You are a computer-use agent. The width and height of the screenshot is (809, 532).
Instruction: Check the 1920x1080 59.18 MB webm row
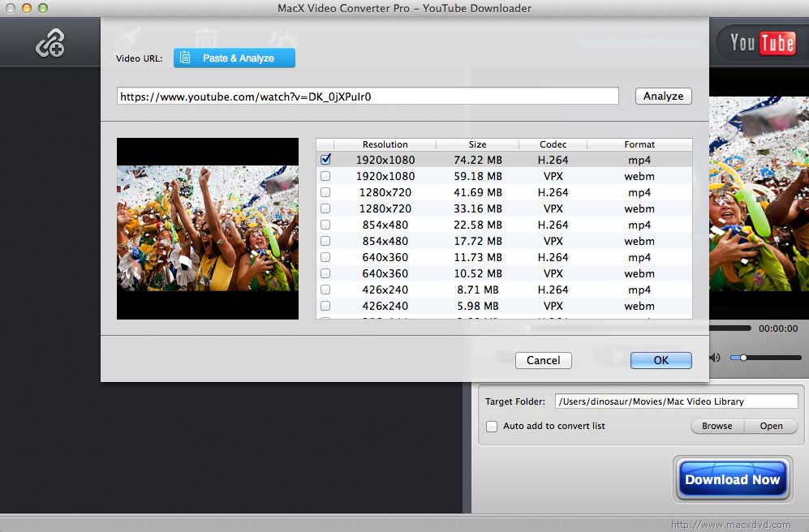325,176
